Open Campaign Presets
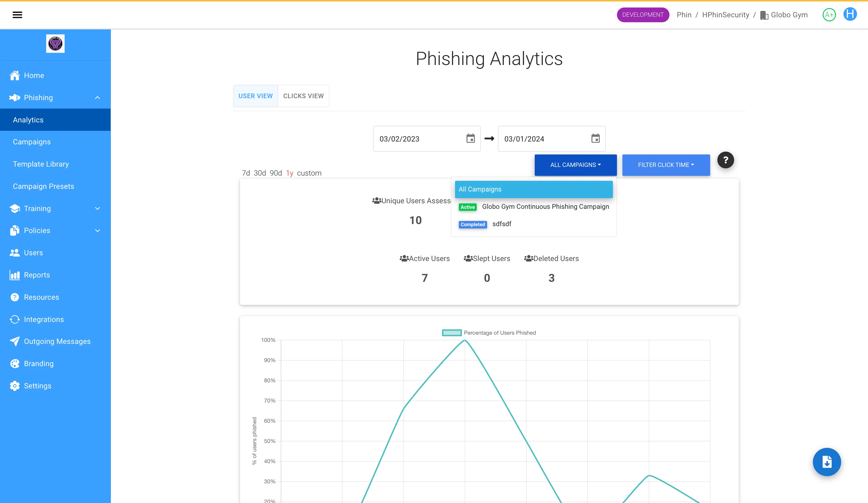Image resolution: width=868 pixels, height=503 pixels. point(55,186)
